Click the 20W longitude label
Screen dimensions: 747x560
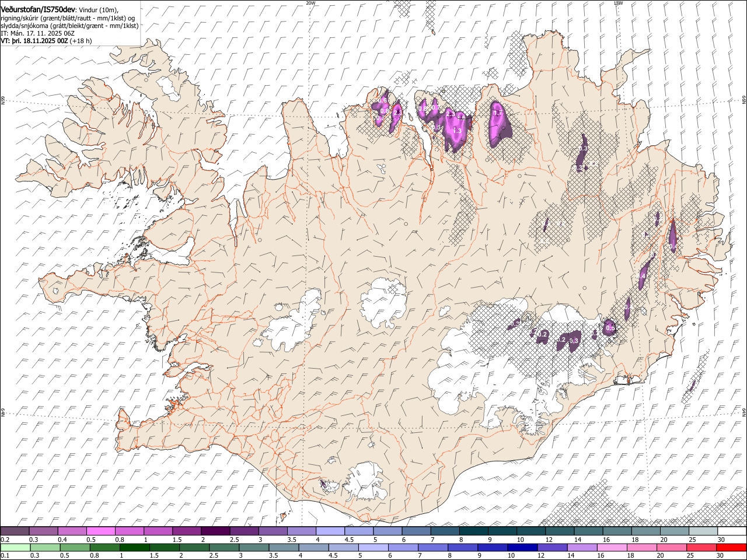tap(310, 3)
